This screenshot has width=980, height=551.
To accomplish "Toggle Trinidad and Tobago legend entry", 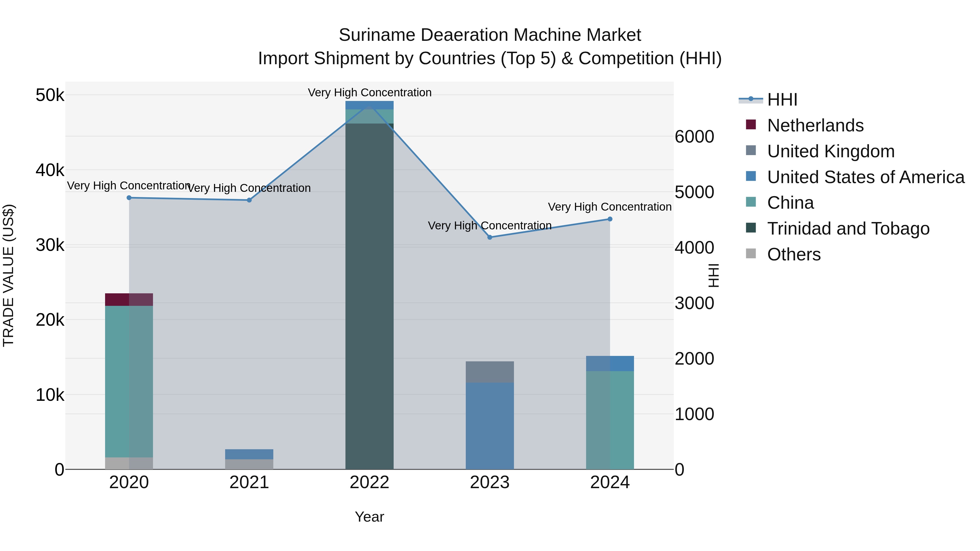I will point(838,228).
